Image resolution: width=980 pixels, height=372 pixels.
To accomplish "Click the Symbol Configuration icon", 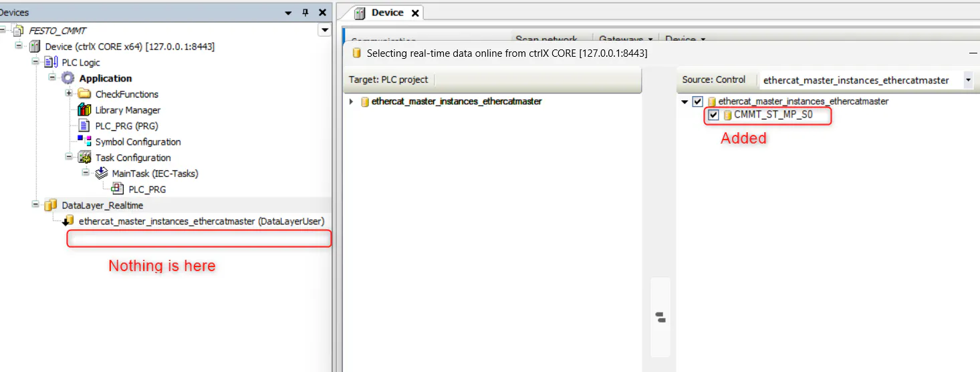I will pos(84,142).
